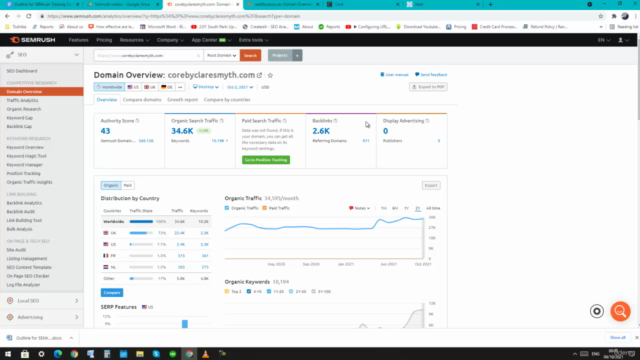Switch to Compare domains tab
Image resolution: width=640 pixels, height=360 pixels.
[x=142, y=100]
